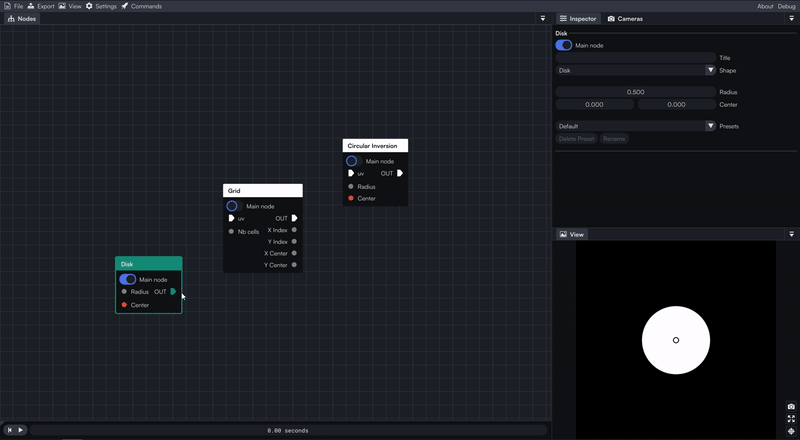Click the Grid node X Center pin
This screenshot has width=800, height=440.
[294, 253]
